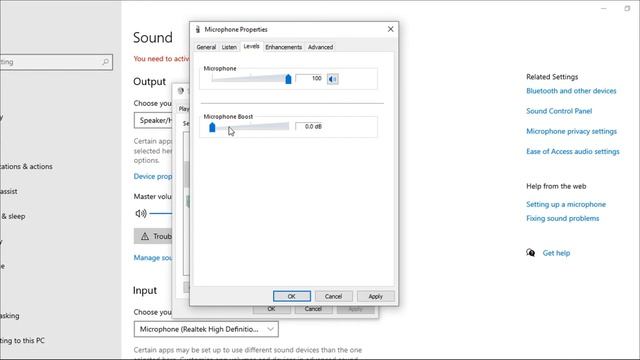
Task: Open Setting up a microphone help link
Action: (x=566, y=204)
